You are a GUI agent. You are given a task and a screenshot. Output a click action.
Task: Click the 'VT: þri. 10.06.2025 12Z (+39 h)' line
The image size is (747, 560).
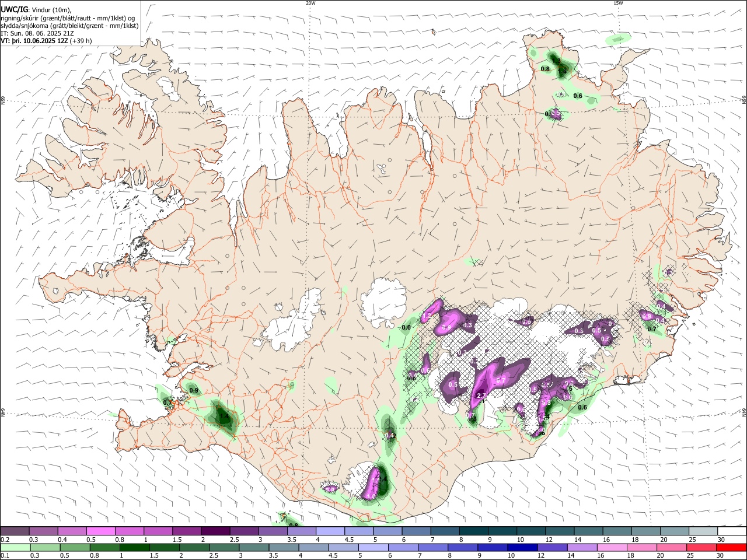tap(46, 41)
